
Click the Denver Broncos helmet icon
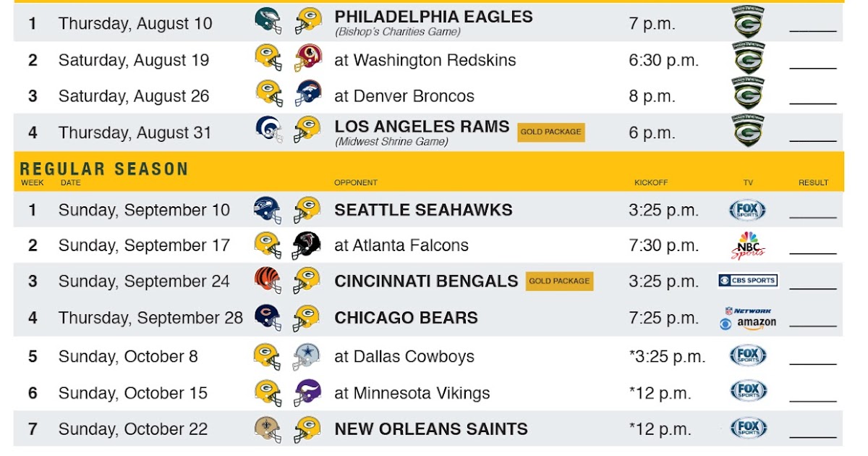[307, 94]
